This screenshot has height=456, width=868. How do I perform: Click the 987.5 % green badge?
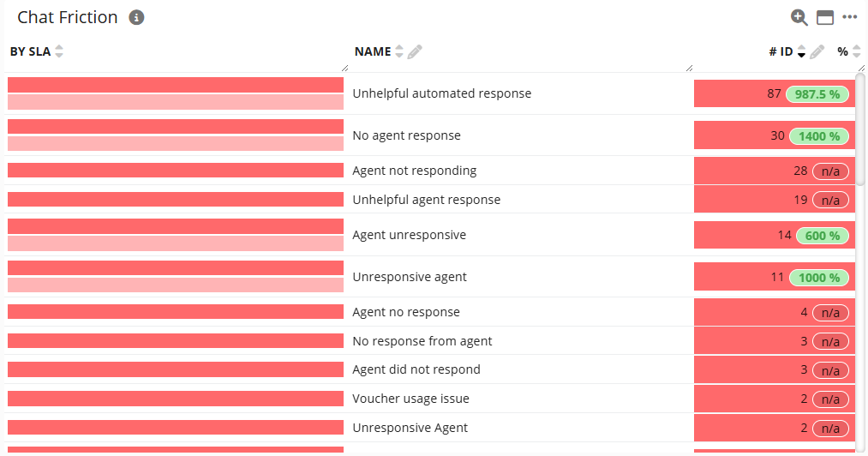817,94
